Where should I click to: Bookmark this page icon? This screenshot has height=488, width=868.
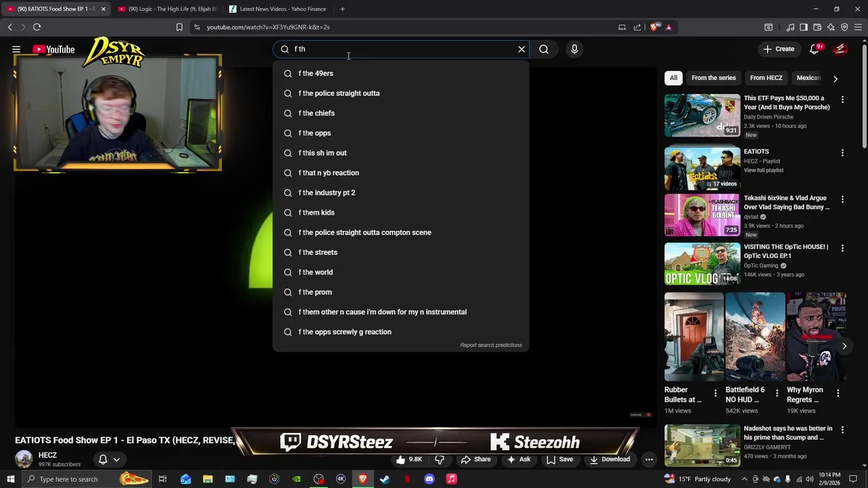[179, 27]
